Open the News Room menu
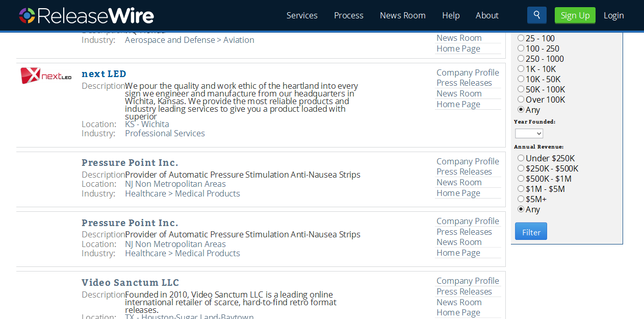 403,15
